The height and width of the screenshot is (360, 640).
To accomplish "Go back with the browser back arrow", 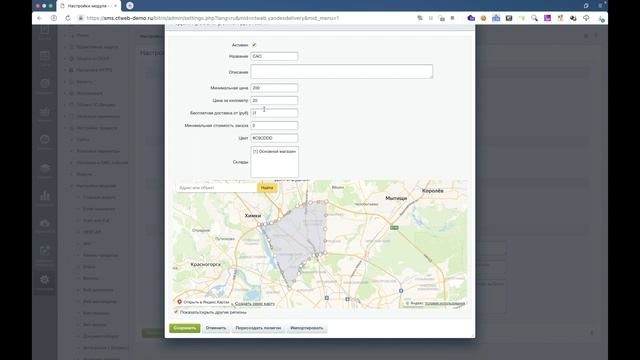I will pyautogui.click(x=40, y=18).
